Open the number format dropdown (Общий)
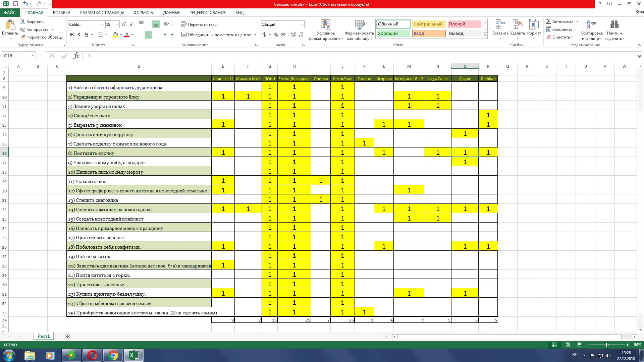Viewport: 644px width, 362px height. point(302,24)
